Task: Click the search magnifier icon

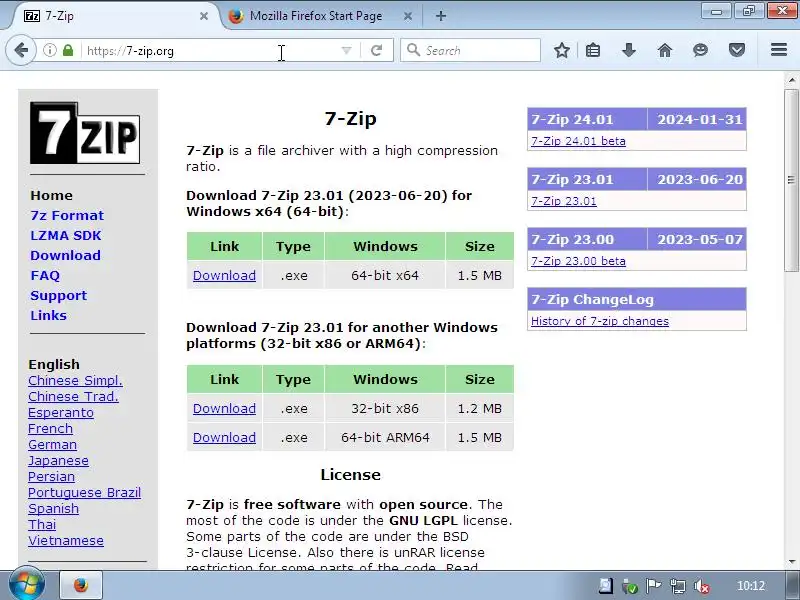Action: pyautogui.click(x=413, y=50)
